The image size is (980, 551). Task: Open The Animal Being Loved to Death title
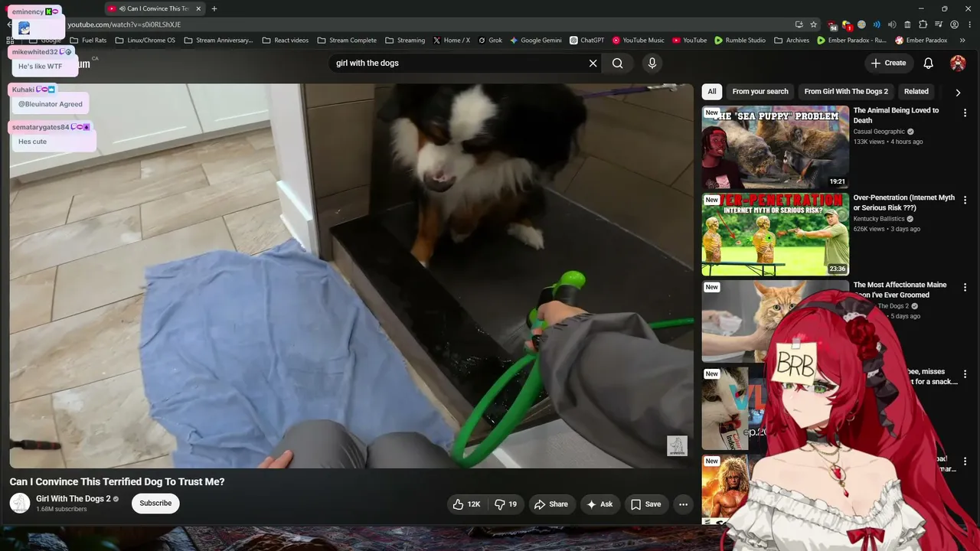point(896,116)
